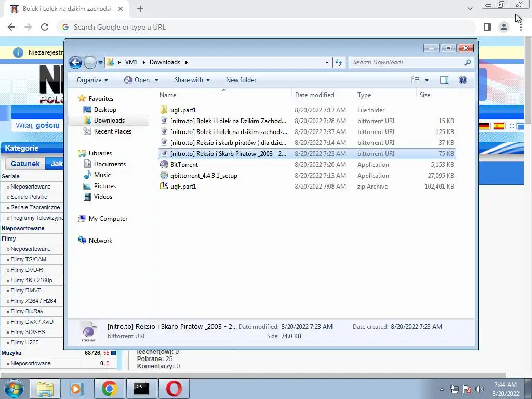Open Chrome's side panel icon
This screenshot has height=399, width=532.
tap(487, 27)
